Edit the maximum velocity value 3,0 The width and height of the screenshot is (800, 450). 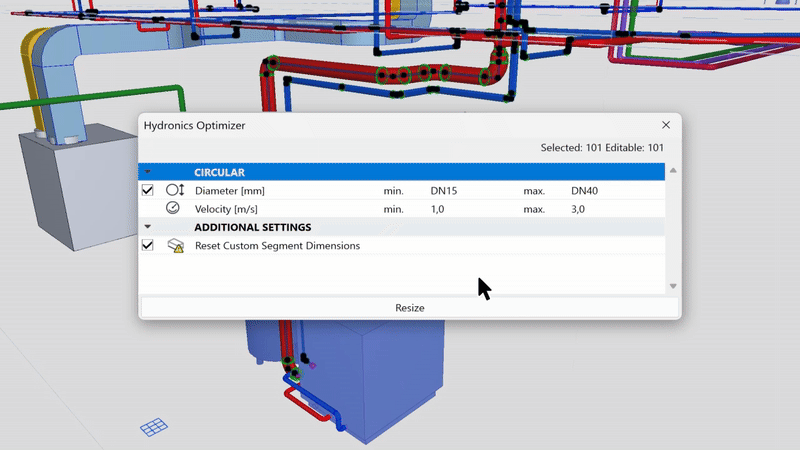pos(578,209)
